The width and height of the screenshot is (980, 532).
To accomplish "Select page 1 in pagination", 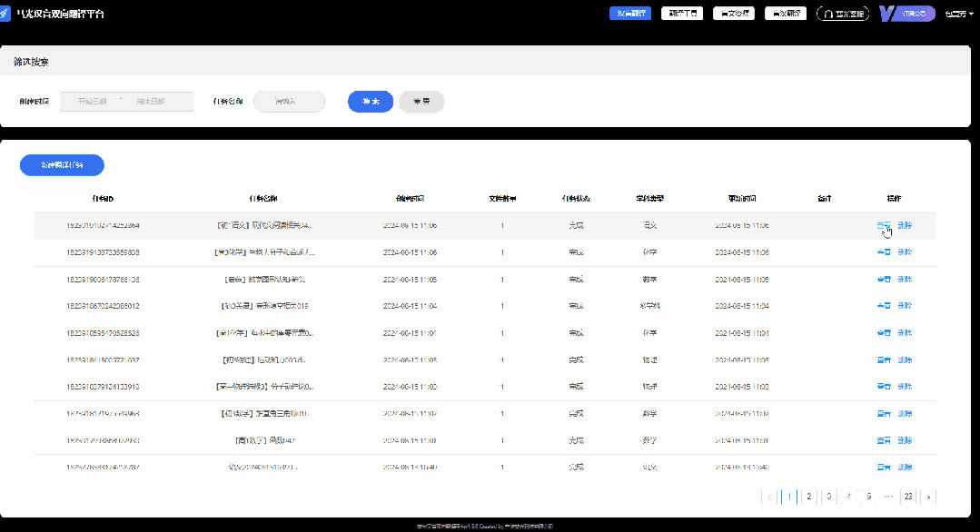I will coord(789,497).
